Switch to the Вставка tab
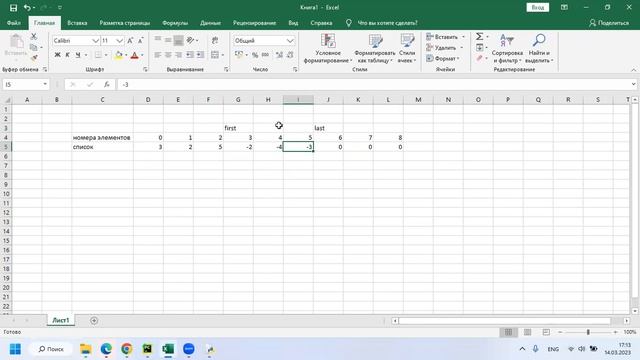 point(77,23)
